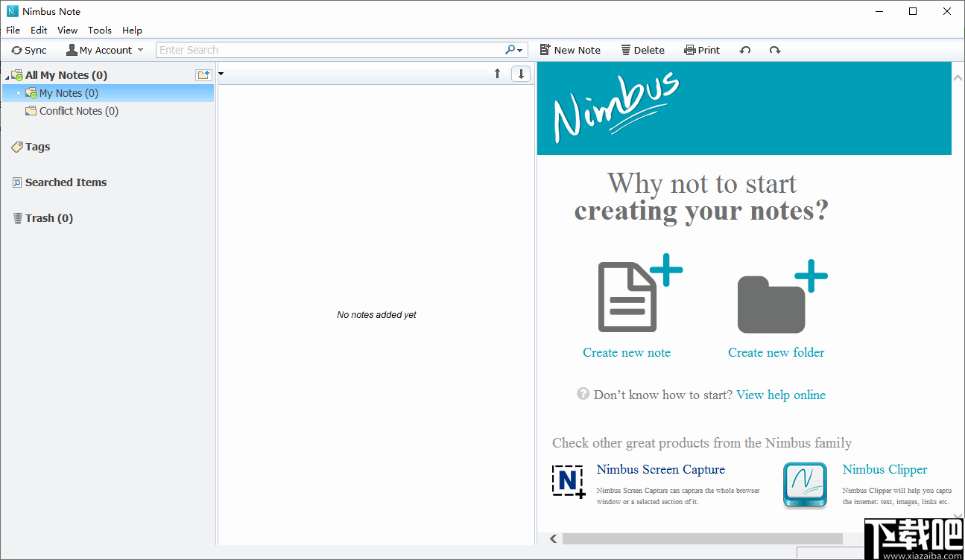Select the My Notes (0) folder
The height and width of the screenshot is (560, 965).
pyautogui.click(x=108, y=93)
